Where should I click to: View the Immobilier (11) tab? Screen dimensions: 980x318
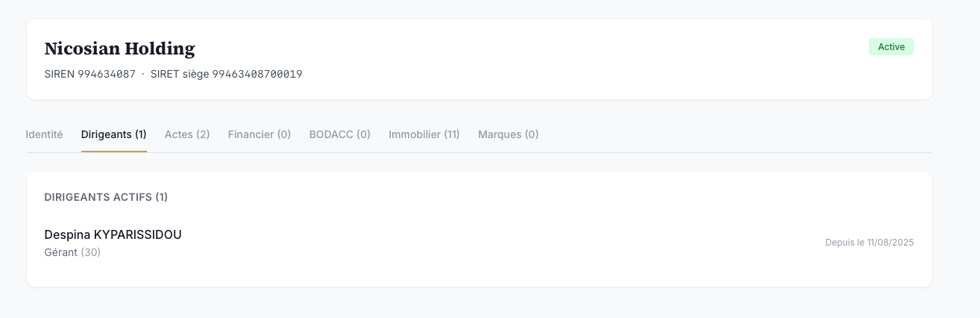click(x=424, y=134)
